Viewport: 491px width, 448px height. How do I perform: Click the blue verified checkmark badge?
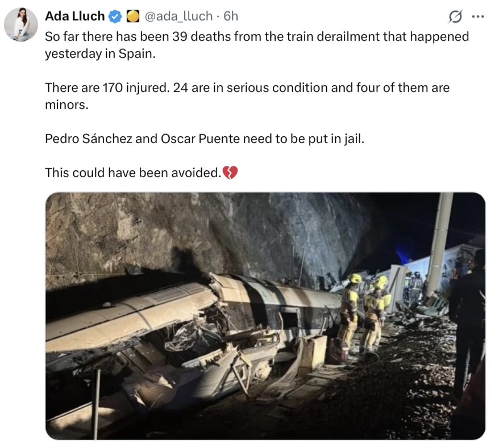(115, 16)
